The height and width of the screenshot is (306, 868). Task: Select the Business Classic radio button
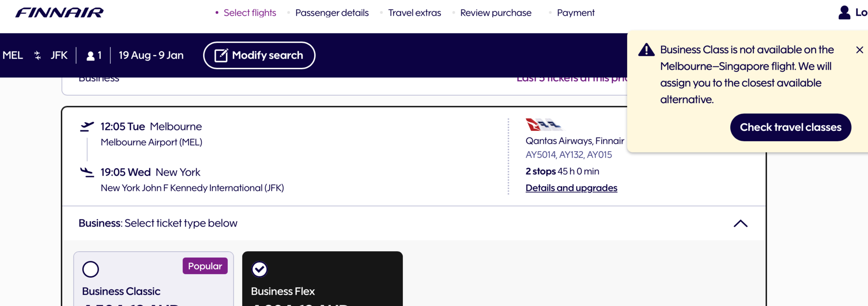(x=90, y=269)
